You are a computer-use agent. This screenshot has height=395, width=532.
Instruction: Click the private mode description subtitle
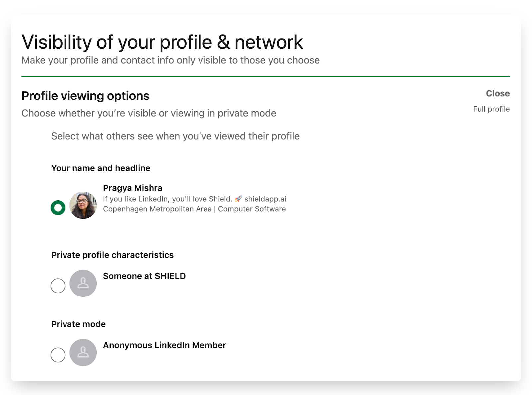(x=149, y=113)
